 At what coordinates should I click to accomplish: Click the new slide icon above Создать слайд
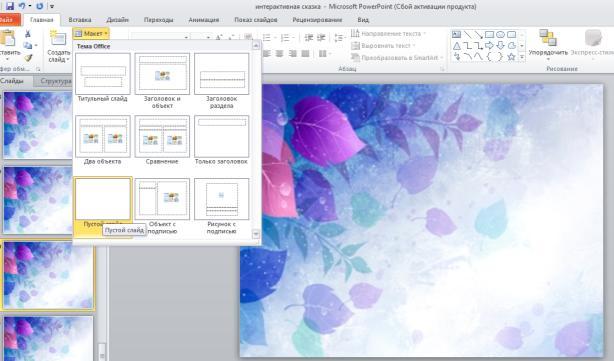(x=58, y=38)
